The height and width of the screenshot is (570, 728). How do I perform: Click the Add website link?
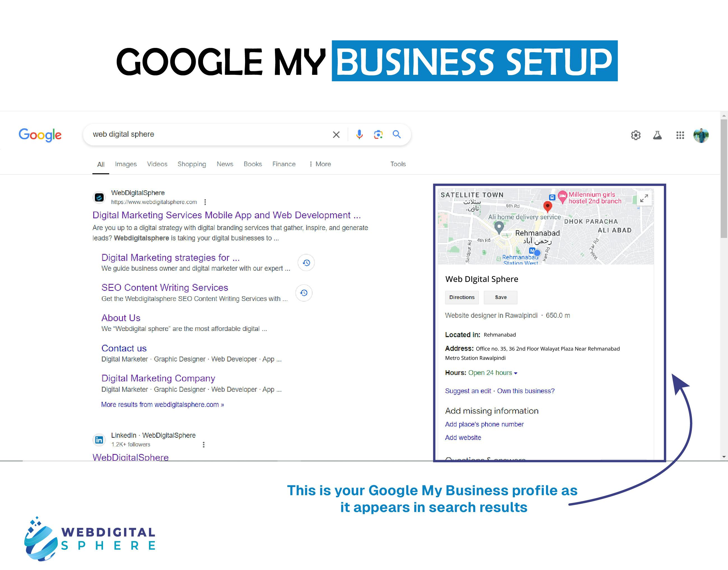click(463, 437)
